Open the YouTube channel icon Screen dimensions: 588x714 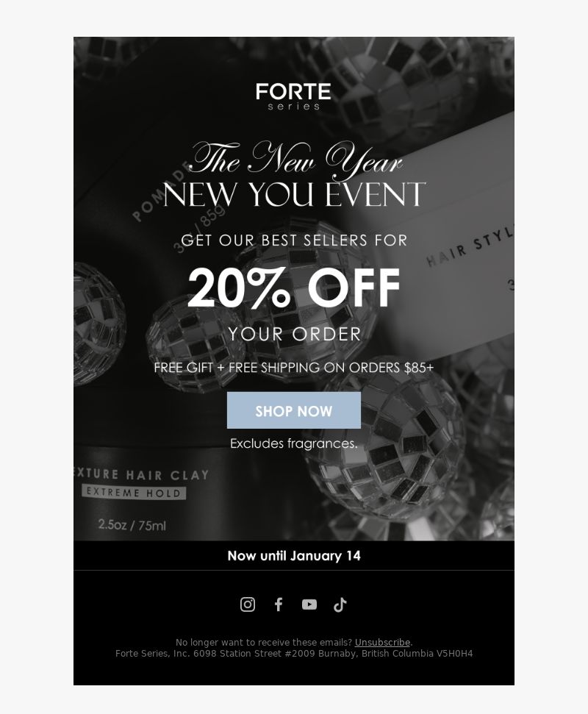(309, 604)
